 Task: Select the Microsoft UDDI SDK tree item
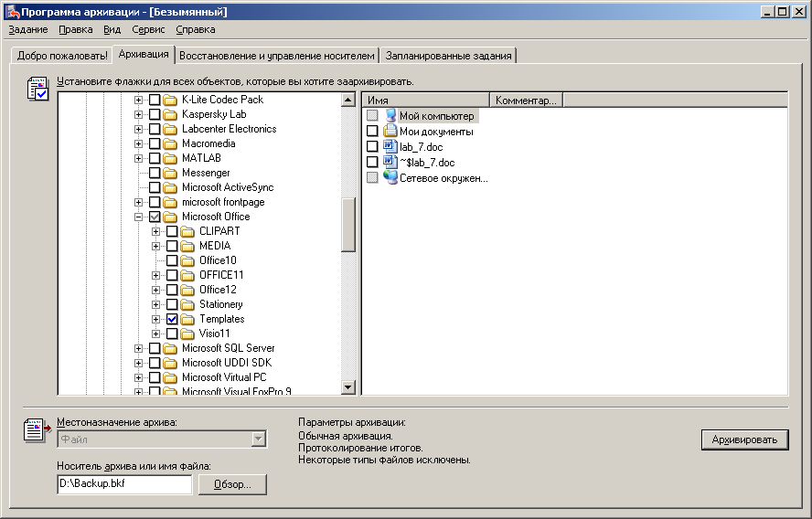[x=227, y=363]
